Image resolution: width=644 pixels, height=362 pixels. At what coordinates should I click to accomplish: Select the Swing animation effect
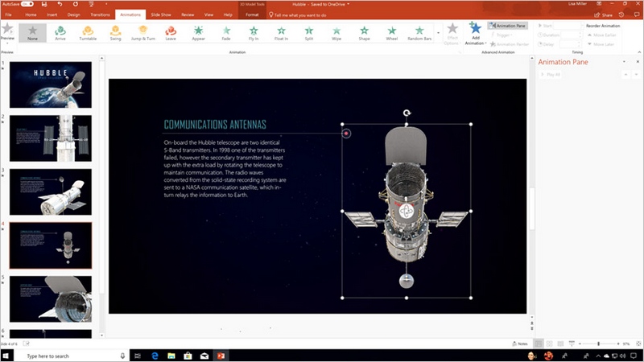[x=115, y=32]
